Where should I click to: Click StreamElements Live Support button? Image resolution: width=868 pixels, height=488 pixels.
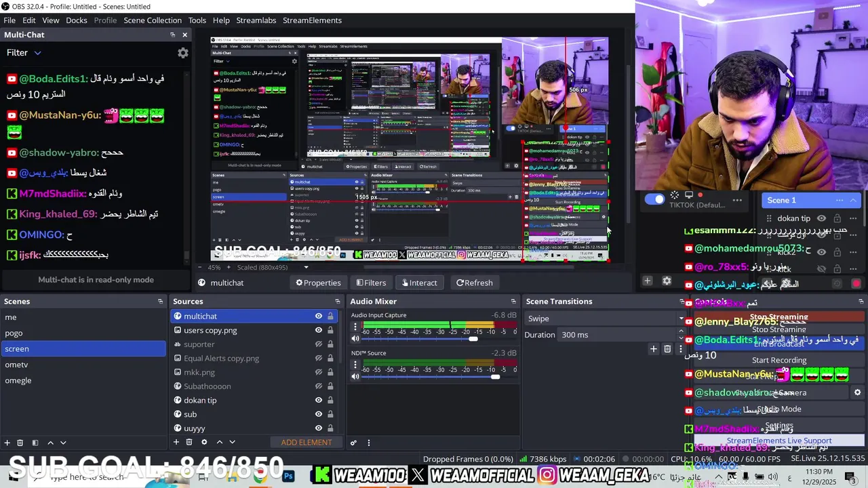[779, 441]
